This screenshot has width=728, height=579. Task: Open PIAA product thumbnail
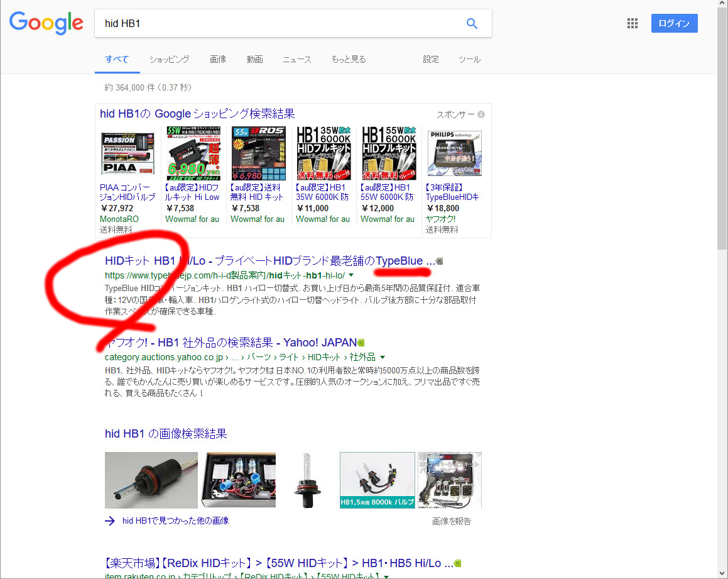pyautogui.click(x=128, y=153)
